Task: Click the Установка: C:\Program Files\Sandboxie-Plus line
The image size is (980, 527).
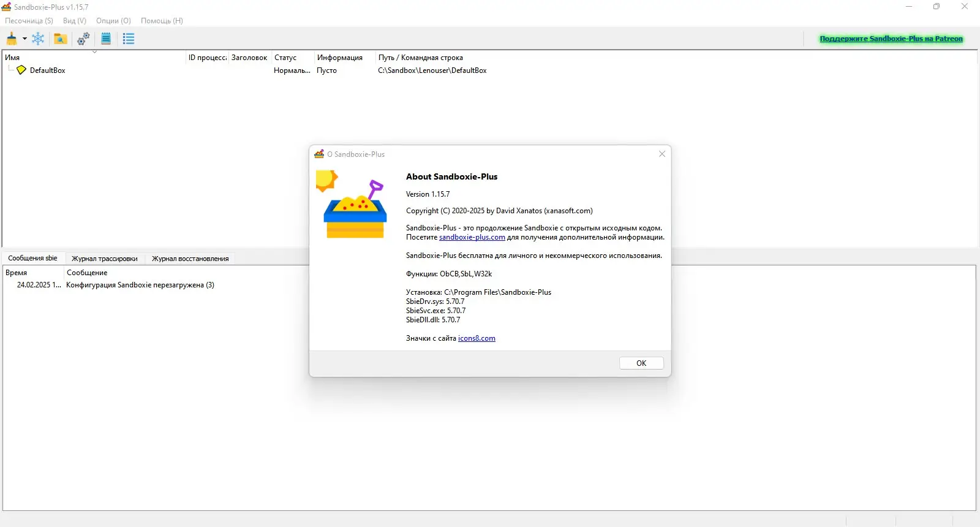Action: pos(478,292)
